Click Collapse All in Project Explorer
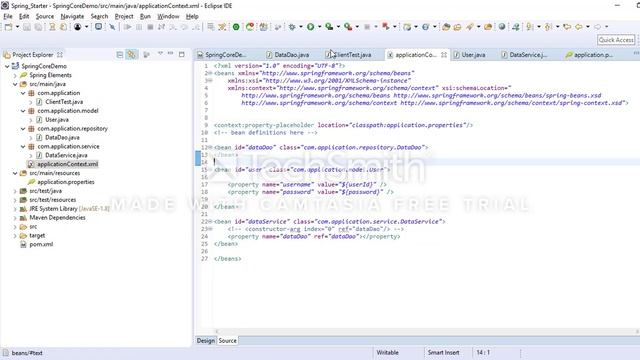The height and width of the screenshot is (360, 640). tap(120, 55)
